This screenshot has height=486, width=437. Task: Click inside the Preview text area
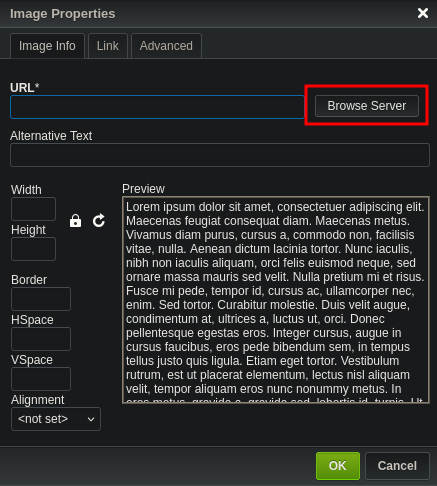pyautogui.click(x=276, y=300)
